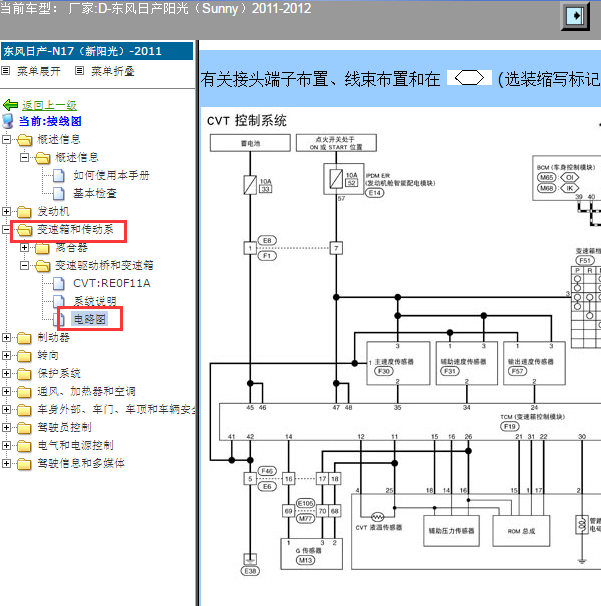Screen dimensions: 601x606
Task: Click the 东风日产-N17 (新阳光) -2011 header
Action: 97,51
